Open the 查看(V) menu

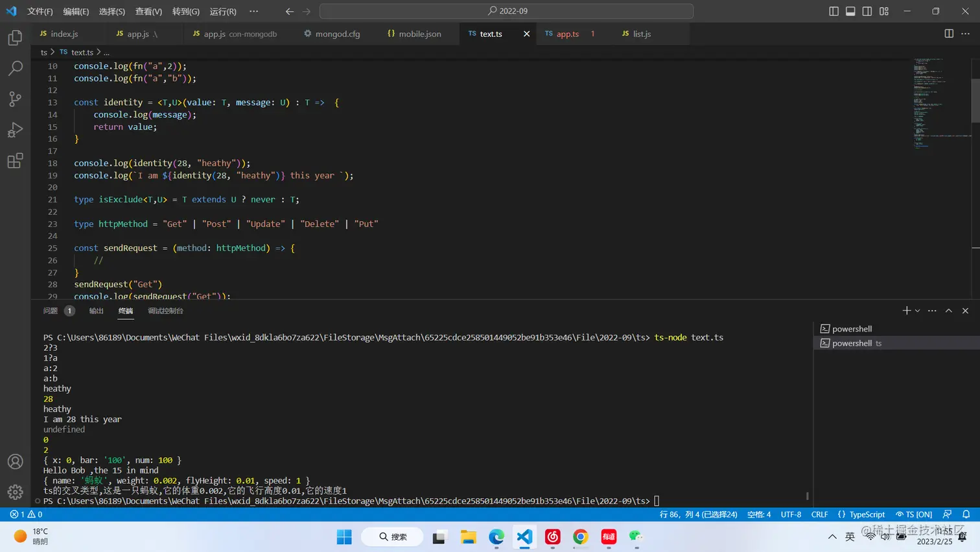[148, 11]
